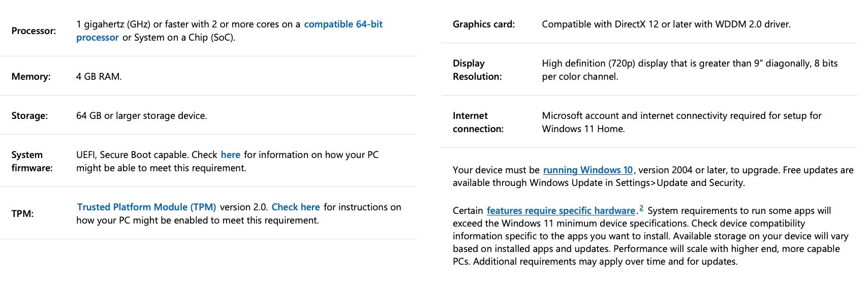Open the Trusted Platform Module (TPM) link
This screenshot has width=868, height=284.
146,207
